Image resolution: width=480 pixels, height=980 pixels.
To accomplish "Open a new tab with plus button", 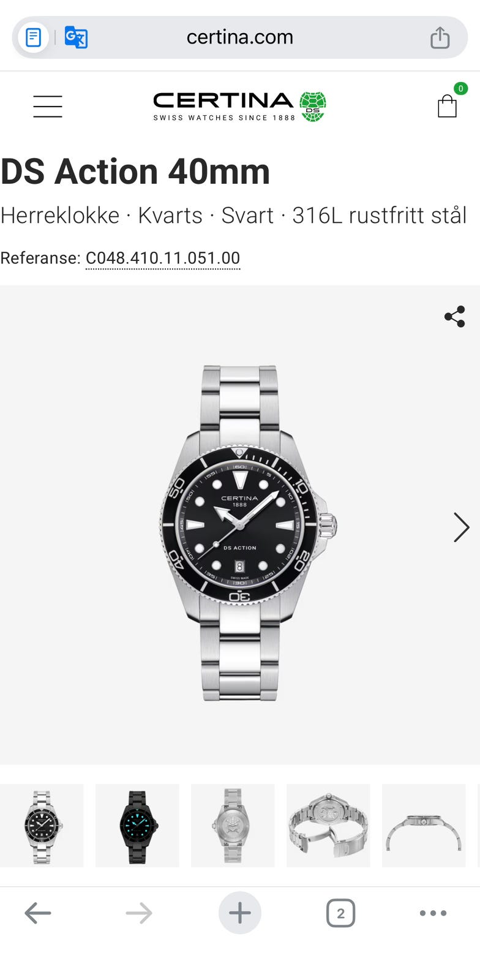I will pos(239,913).
